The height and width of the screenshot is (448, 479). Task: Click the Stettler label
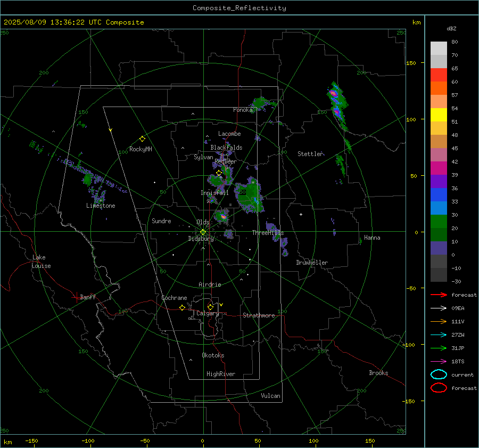tap(310, 154)
